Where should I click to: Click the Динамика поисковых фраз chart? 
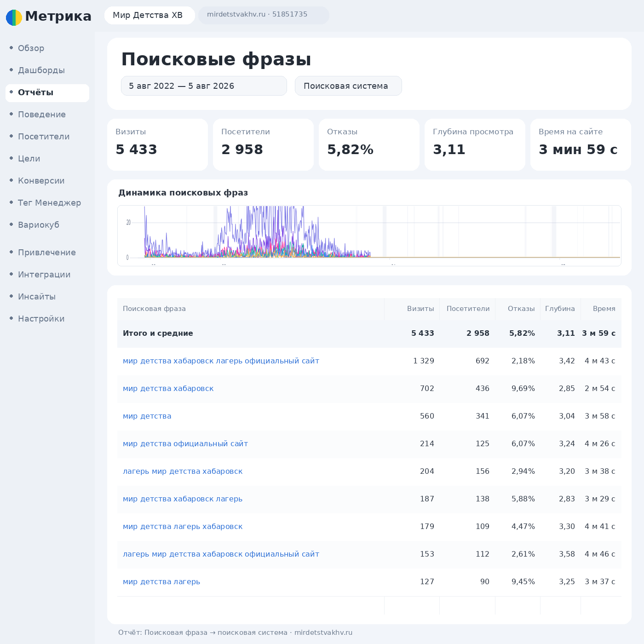(x=369, y=236)
